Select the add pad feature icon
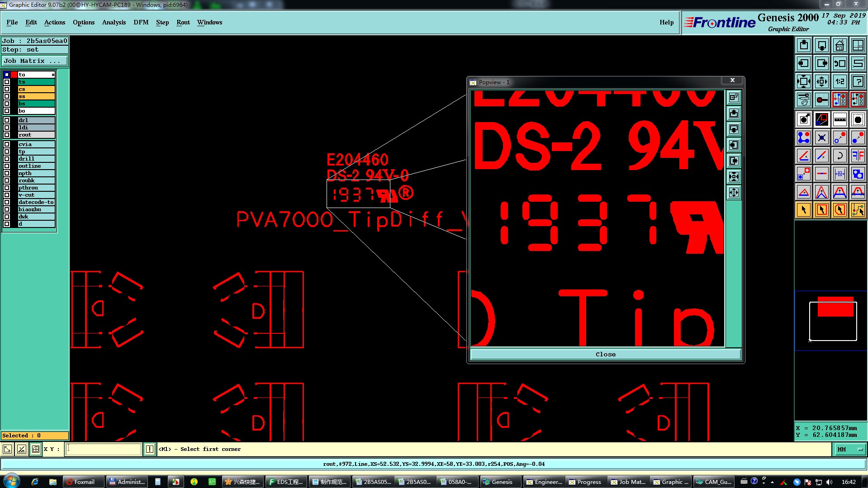 804,119
